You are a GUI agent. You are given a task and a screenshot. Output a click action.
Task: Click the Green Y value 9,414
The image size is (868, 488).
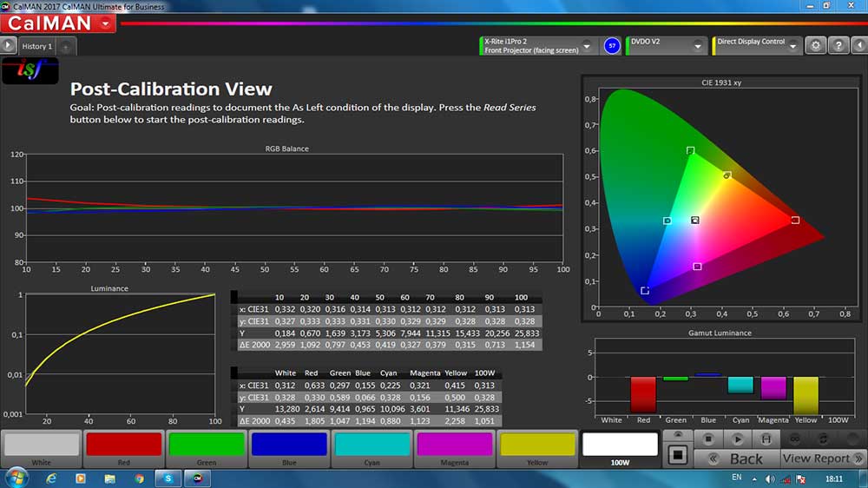340,409
